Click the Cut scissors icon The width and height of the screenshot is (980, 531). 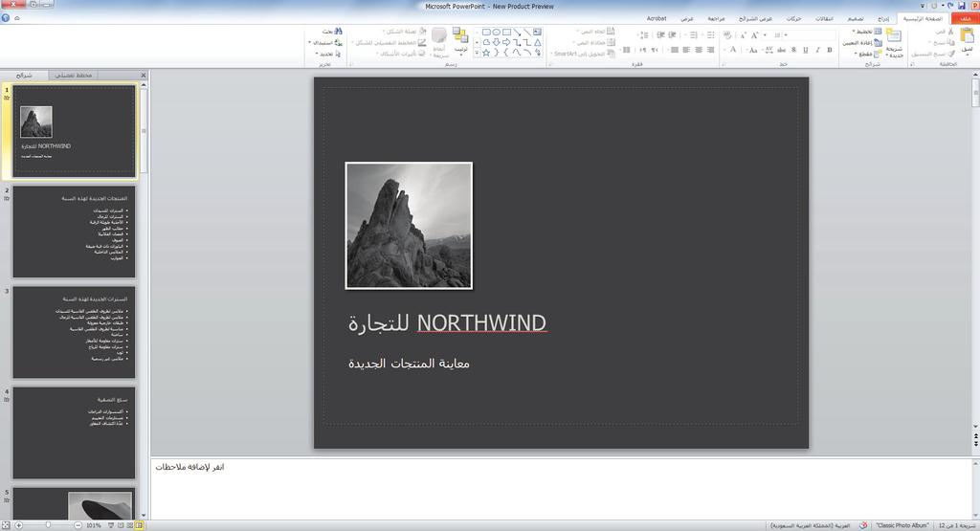pos(950,32)
